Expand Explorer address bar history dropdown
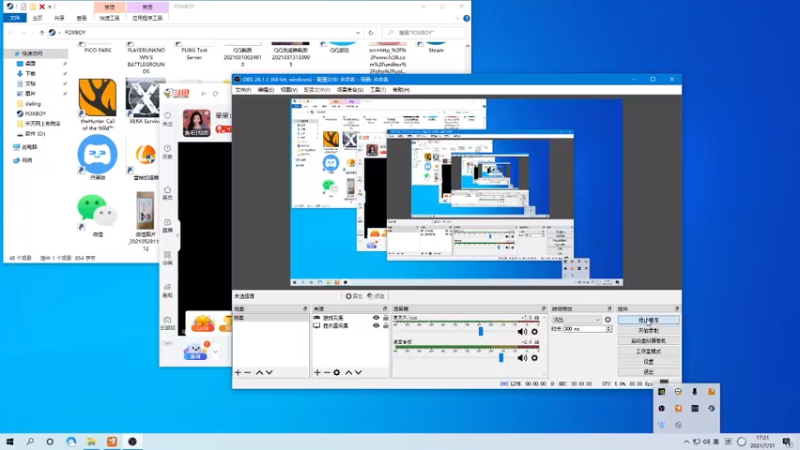The width and height of the screenshot is (800, 450). click(x=358, y=33)
